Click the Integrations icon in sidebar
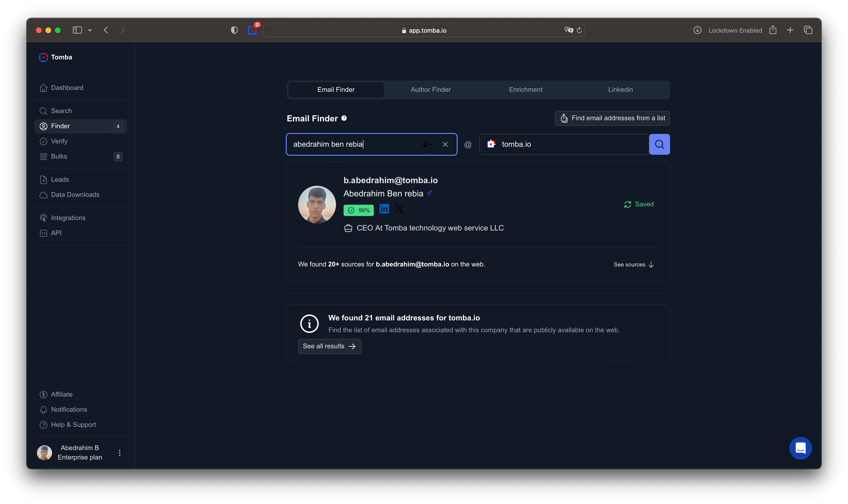 [x=44, y=218]
